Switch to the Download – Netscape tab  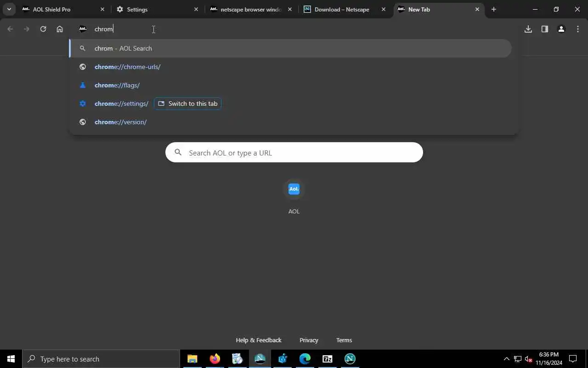[x=345, y=9]
